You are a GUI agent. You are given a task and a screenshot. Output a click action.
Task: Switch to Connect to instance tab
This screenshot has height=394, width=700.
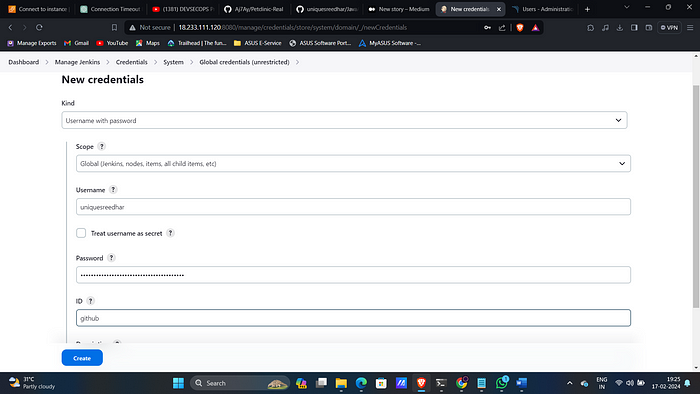[x=39, y=9]
